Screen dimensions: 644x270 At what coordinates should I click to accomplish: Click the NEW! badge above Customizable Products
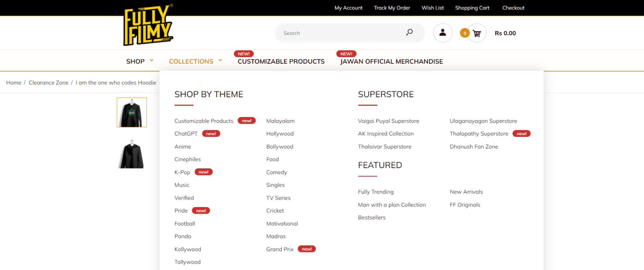(244, 53)
